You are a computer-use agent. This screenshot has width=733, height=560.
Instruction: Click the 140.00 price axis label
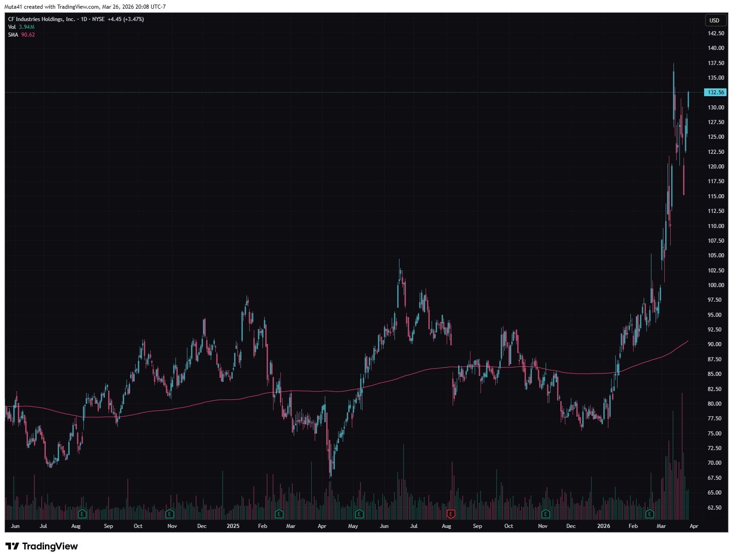[x=716, y=48]
